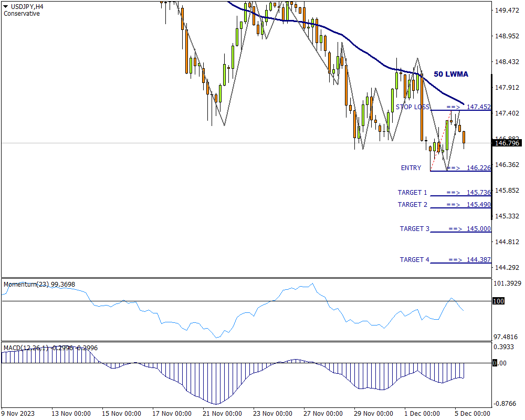Click the TARGET 3 label

tap(415, 229)
